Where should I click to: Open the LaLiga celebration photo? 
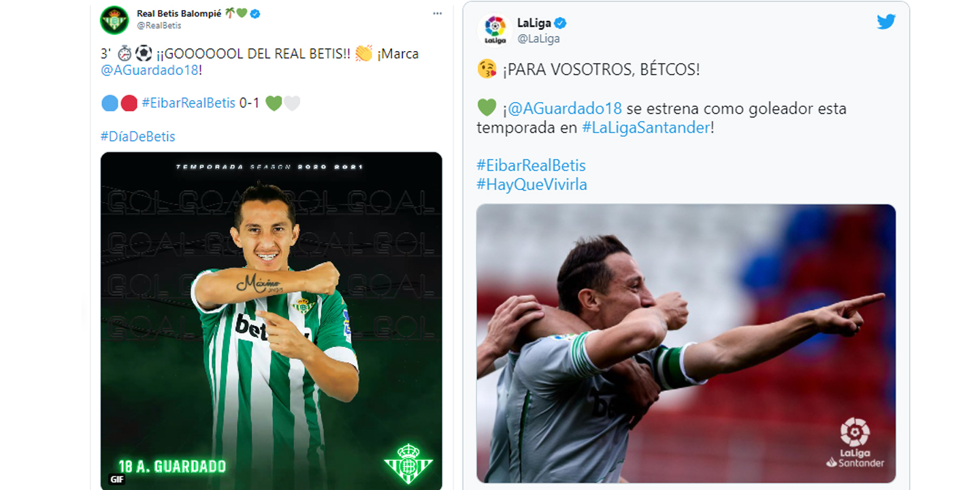click(x=686, y=344)
